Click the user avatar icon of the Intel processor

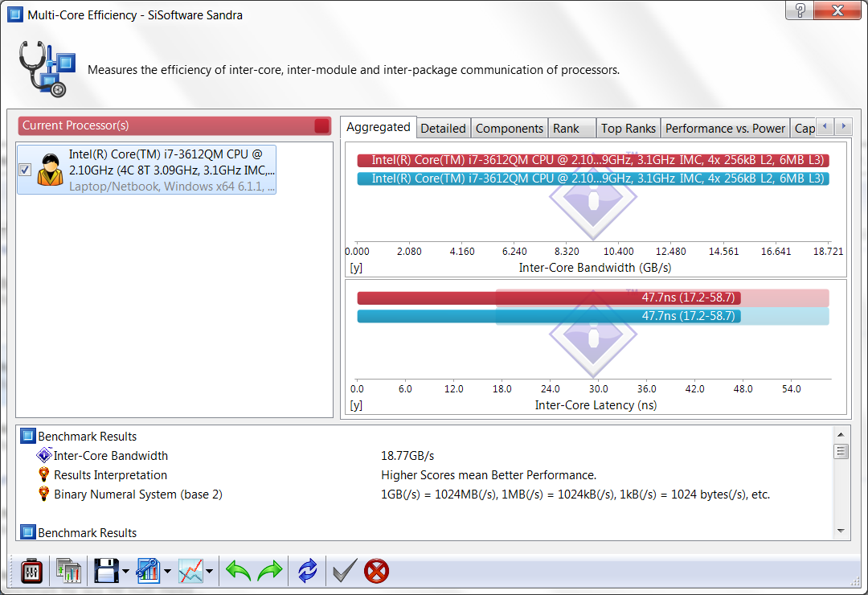[x=50, y=170]
